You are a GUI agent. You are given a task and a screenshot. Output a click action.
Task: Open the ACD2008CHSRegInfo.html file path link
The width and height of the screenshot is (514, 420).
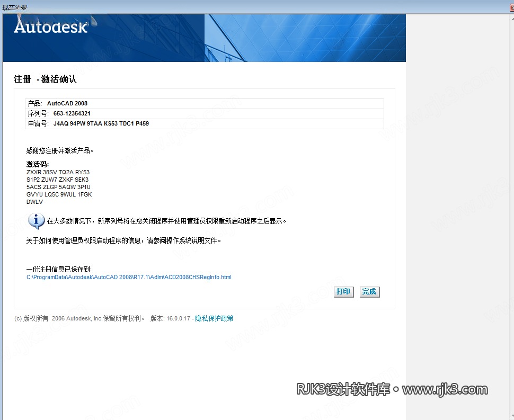[129, 277]
